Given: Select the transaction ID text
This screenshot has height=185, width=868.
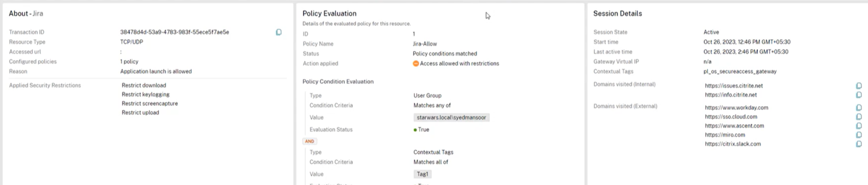Looking at the screenshot, I should (174, 32).
